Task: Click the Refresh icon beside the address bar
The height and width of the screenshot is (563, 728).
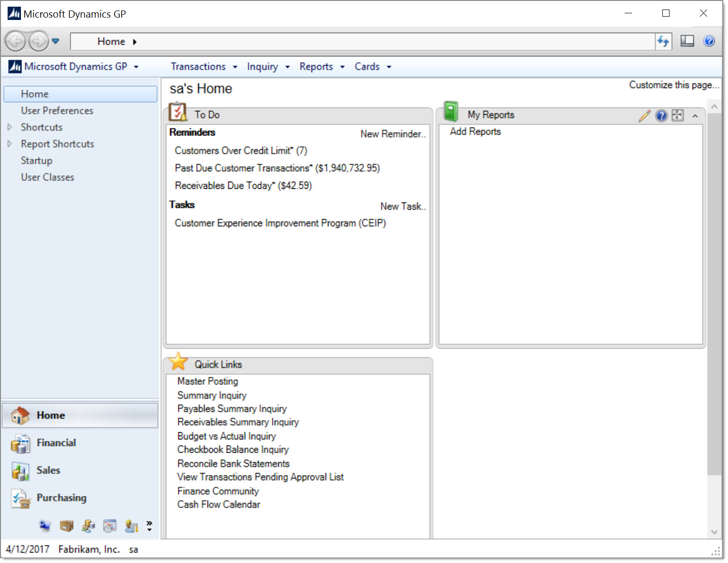Action: 663,41
